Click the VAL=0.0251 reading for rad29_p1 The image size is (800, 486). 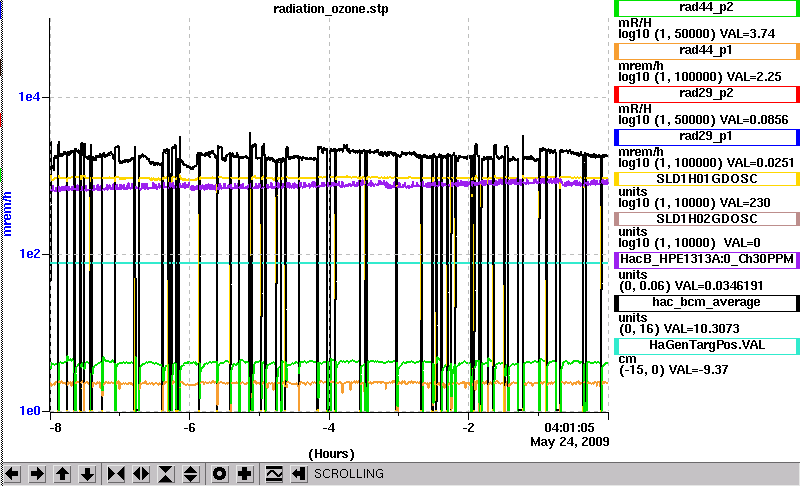(x=761, y=163)
